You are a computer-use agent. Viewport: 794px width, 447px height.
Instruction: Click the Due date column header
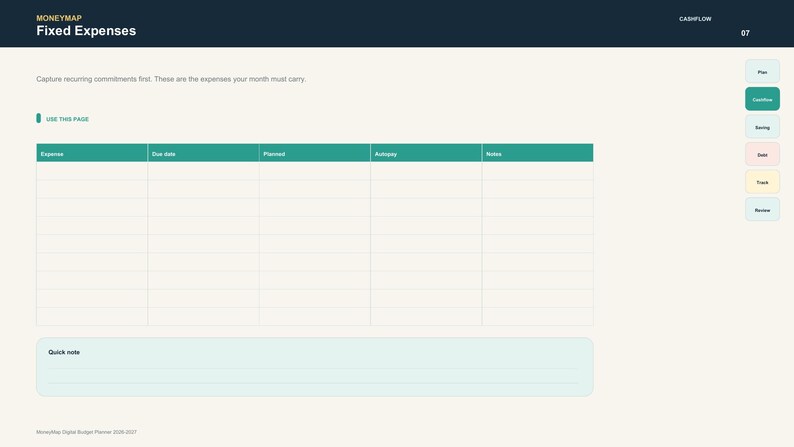(x=204, y=153)
